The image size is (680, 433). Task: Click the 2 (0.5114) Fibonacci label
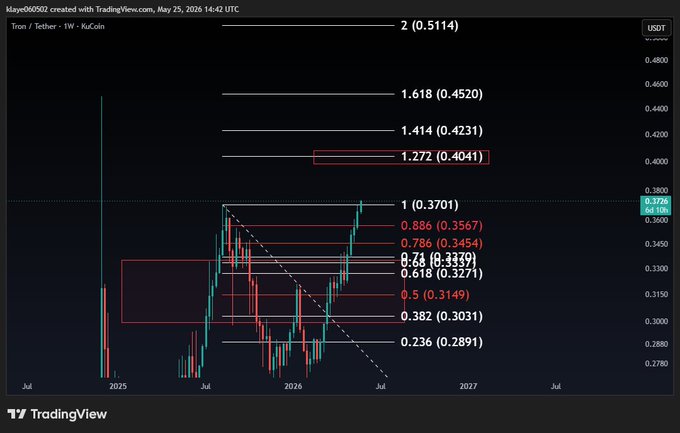coord(429,26)
